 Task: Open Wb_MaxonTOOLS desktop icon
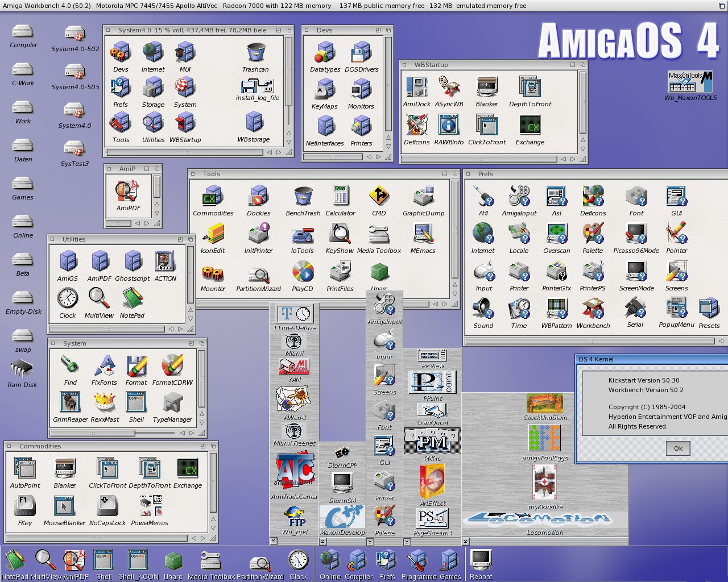pos(690,82)
